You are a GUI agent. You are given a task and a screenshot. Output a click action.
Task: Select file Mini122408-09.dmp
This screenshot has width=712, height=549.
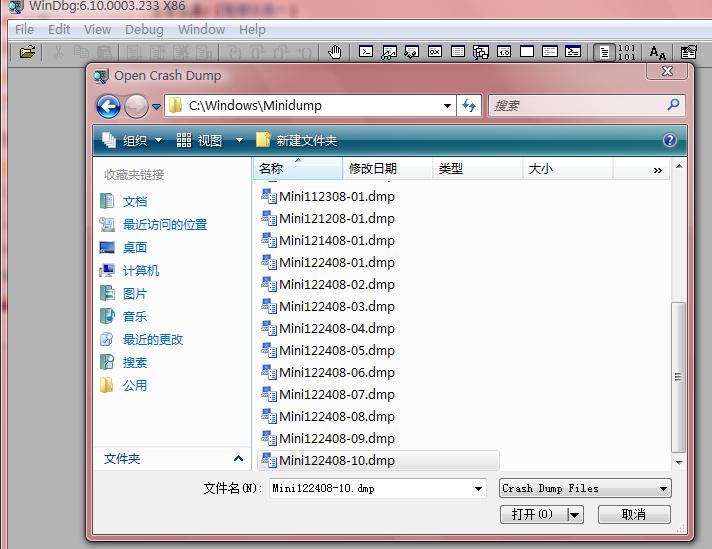coord(328,439)
